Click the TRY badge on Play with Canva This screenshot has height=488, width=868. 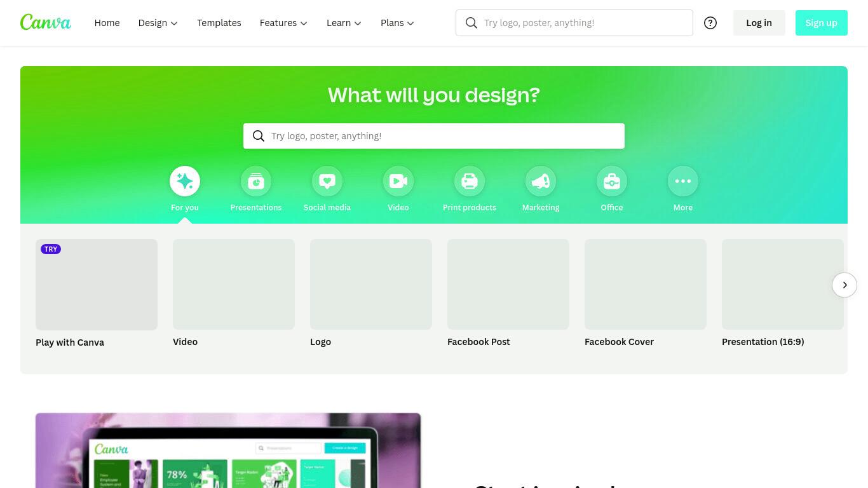click(x=51, y=249)
